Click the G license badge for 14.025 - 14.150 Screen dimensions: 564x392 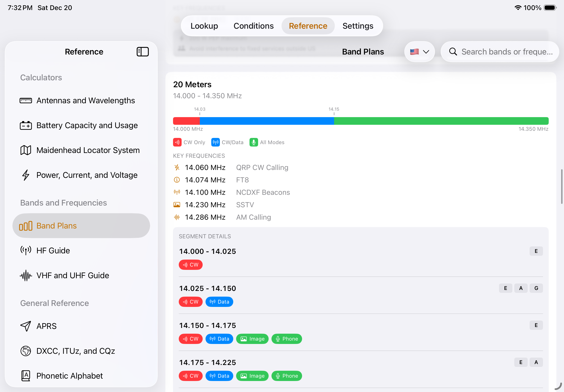536,288
